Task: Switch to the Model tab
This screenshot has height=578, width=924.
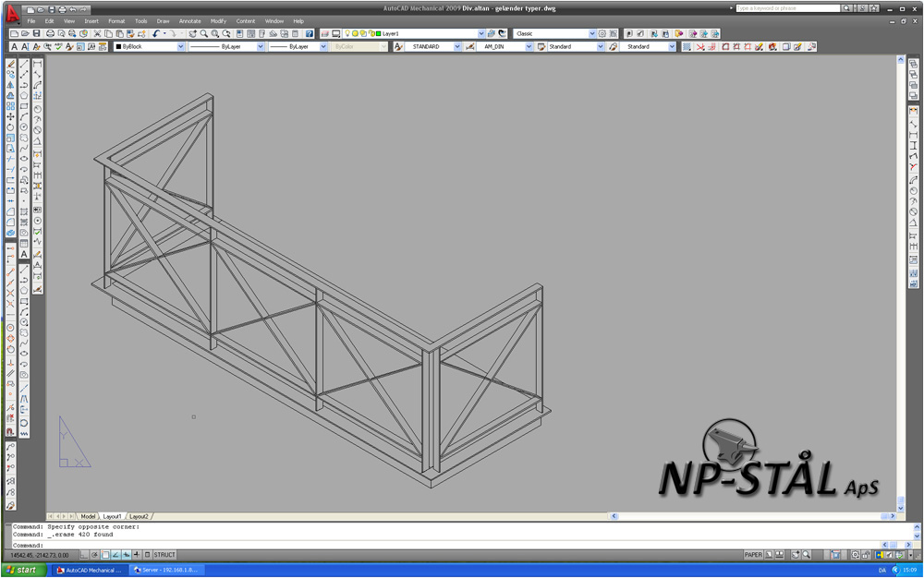Action: pyautogui.click(x=88, y=516)
